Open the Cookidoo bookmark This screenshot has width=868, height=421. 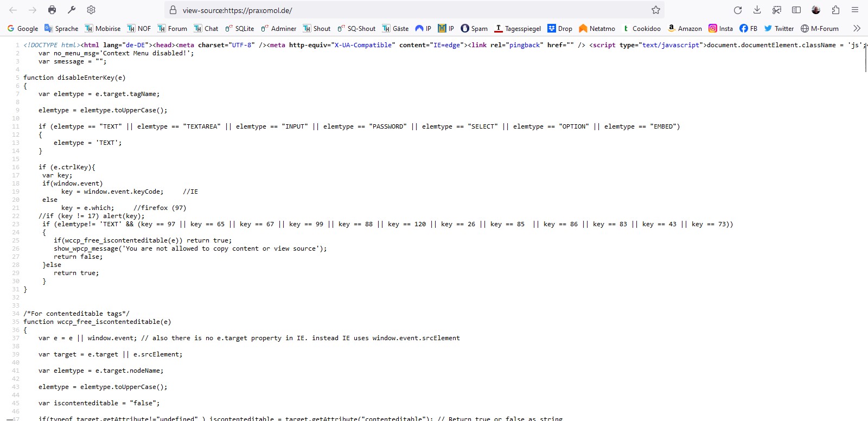coord(641,28)
